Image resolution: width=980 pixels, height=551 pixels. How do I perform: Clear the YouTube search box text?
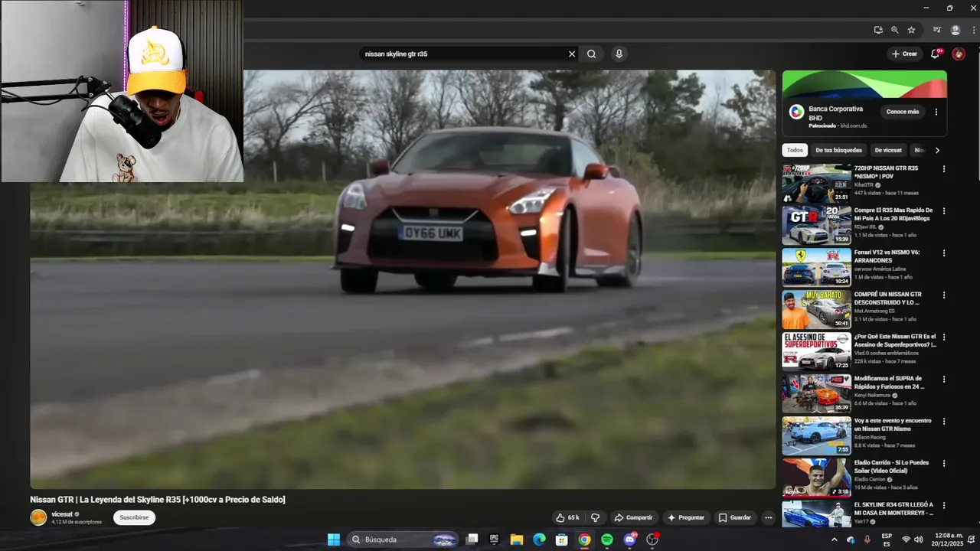(571, 54)
